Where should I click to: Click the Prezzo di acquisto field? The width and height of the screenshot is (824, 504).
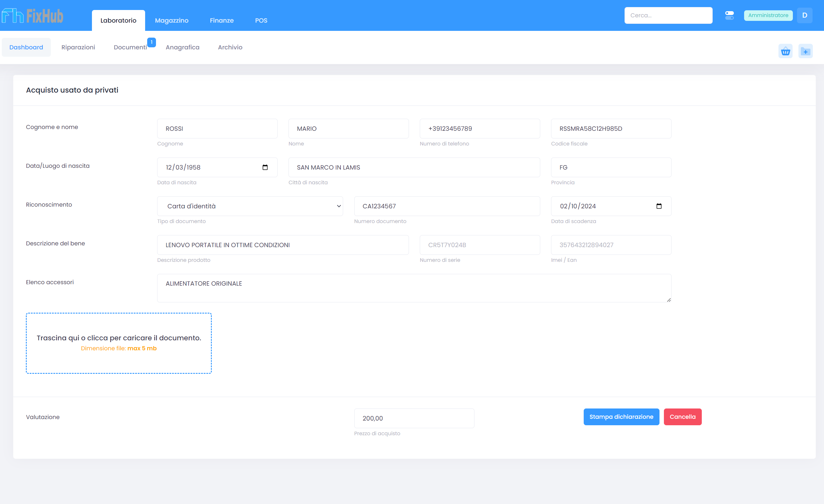414,418
